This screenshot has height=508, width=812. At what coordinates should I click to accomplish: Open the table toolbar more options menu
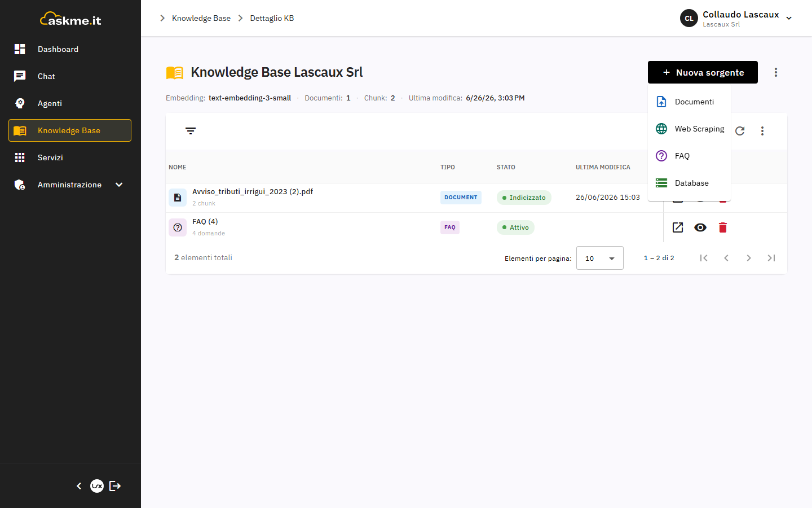coord(762,131)
